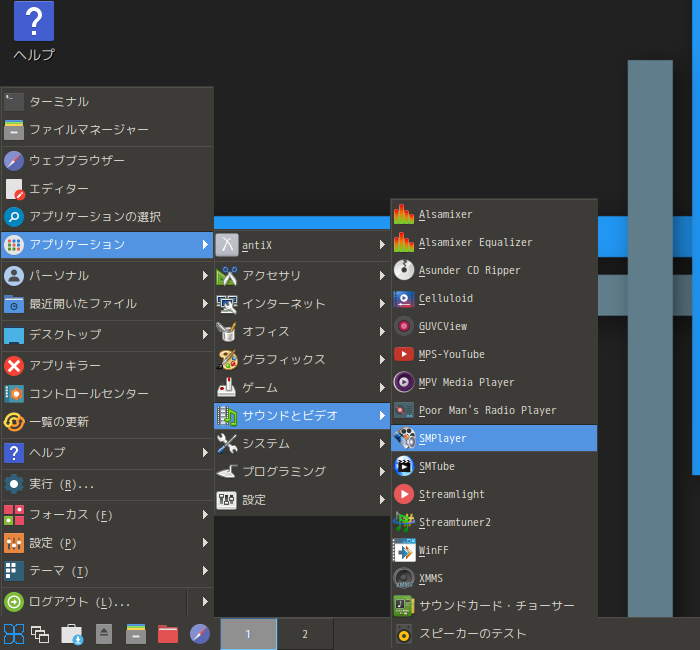The width and height of the screenshot is (700, 650).
Task: Click the SMPlayer icon
Action: coord(404,438)
